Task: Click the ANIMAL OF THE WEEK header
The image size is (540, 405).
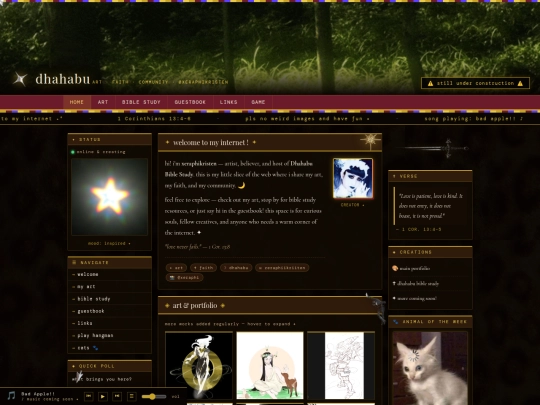Action: pos(430,322)
